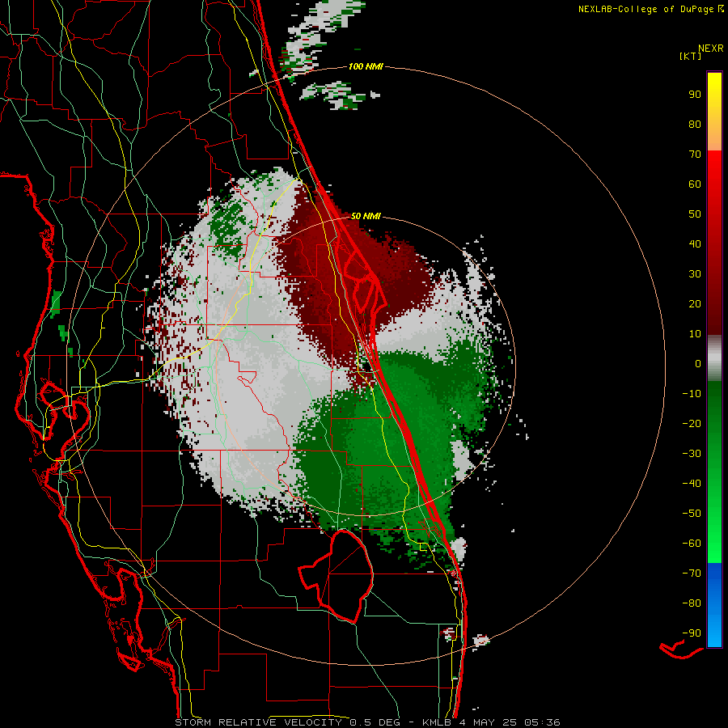
Task: Click the NEXR label above the color scale
Action: tap(711, 48)
